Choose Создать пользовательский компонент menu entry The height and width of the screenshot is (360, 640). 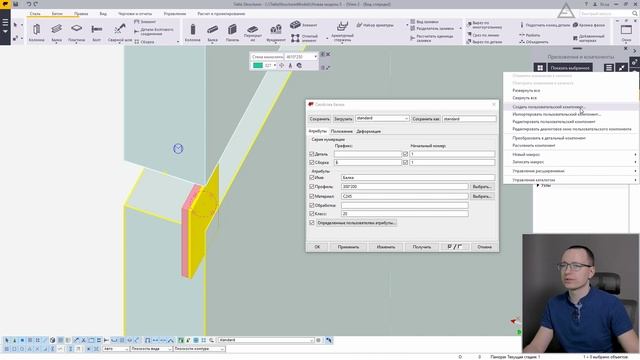pos(571,107)
